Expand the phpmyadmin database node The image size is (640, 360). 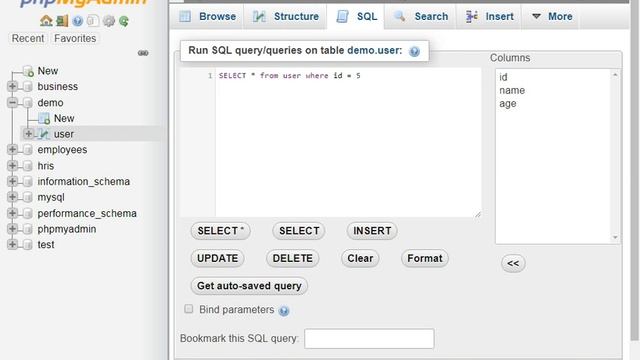tap(12, 229)
